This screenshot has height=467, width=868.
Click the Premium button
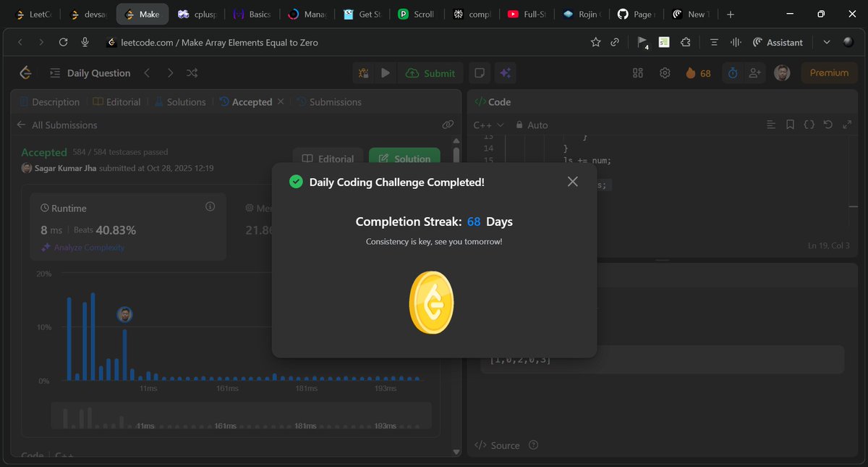tap(829, 73)
